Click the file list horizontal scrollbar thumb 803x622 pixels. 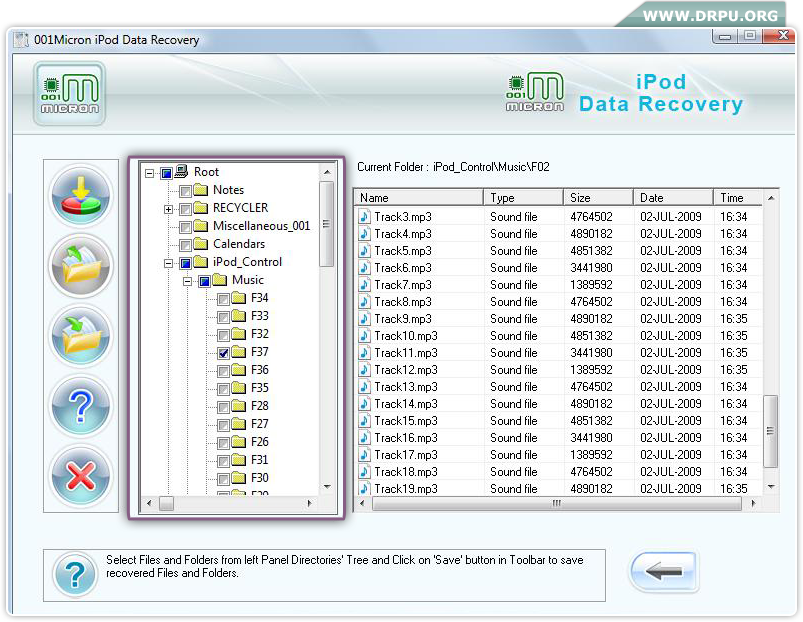tap(557, 503)
